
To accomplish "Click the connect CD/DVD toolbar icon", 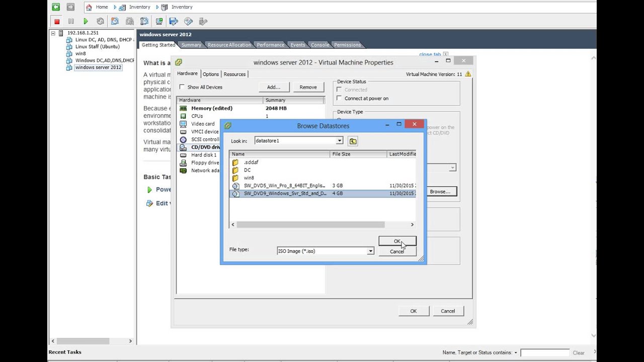I will coord(189,21).
